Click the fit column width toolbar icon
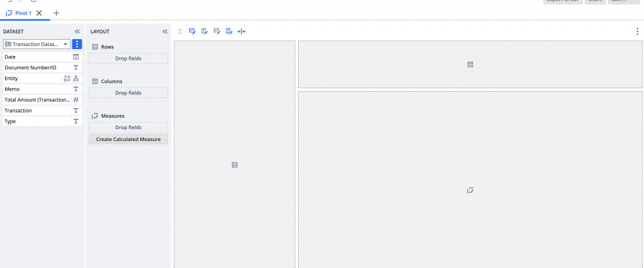This screenshot has height=268, width=644. 241,31
